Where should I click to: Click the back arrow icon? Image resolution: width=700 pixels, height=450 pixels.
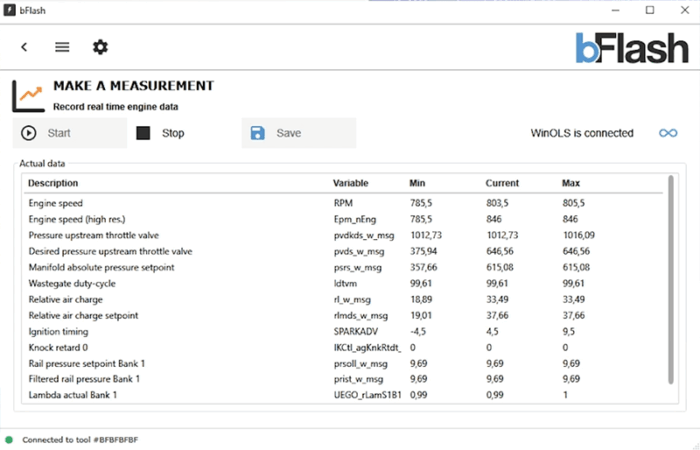tap(24, 47)
